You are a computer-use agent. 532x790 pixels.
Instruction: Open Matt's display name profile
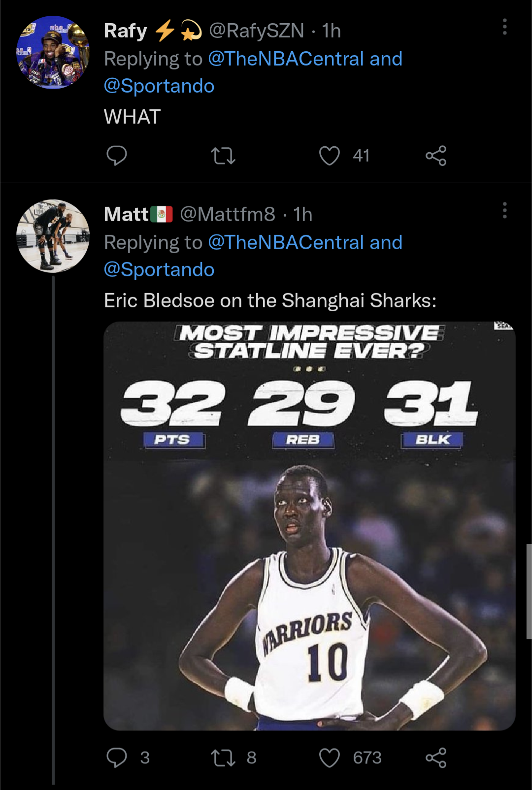[x=127, y=214]
